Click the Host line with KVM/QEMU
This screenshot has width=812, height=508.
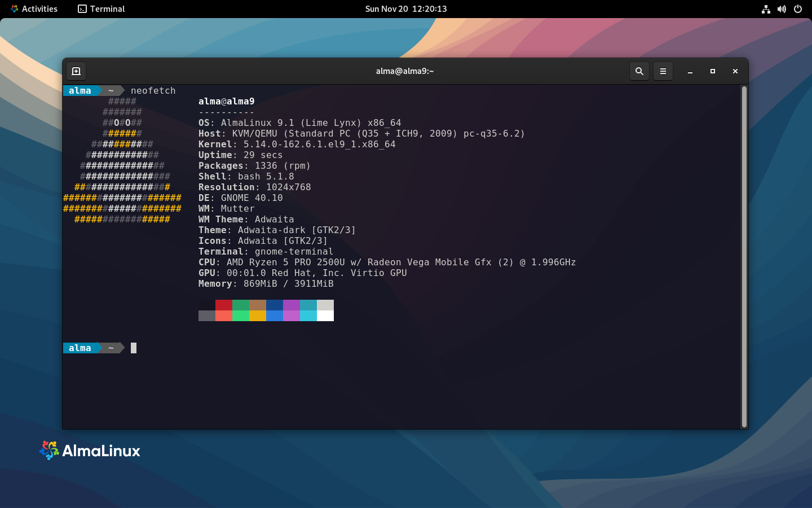(361, 134)
